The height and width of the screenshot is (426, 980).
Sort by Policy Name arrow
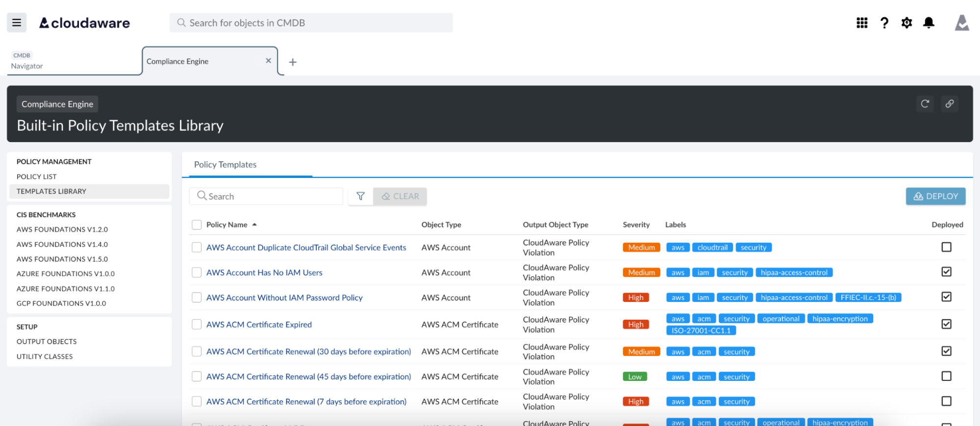(x=254, y=225)
